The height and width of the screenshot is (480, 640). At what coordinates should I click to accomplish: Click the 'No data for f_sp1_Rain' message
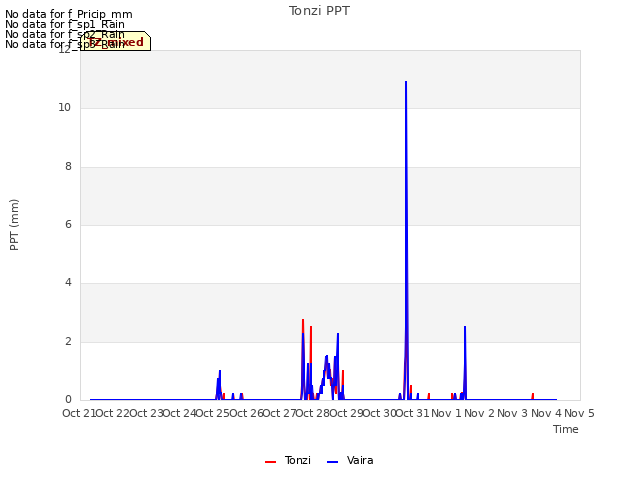coord(65,24)
